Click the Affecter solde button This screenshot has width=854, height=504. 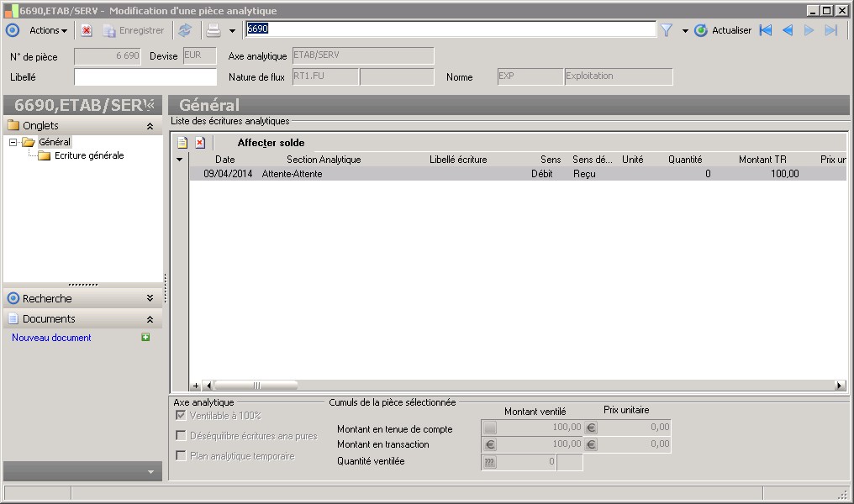[x=271, y=143]
